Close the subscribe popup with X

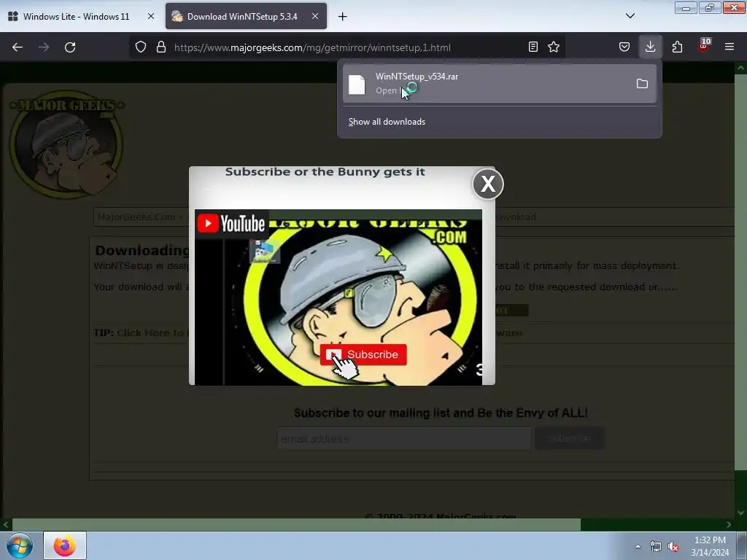[x=488, y=184]
